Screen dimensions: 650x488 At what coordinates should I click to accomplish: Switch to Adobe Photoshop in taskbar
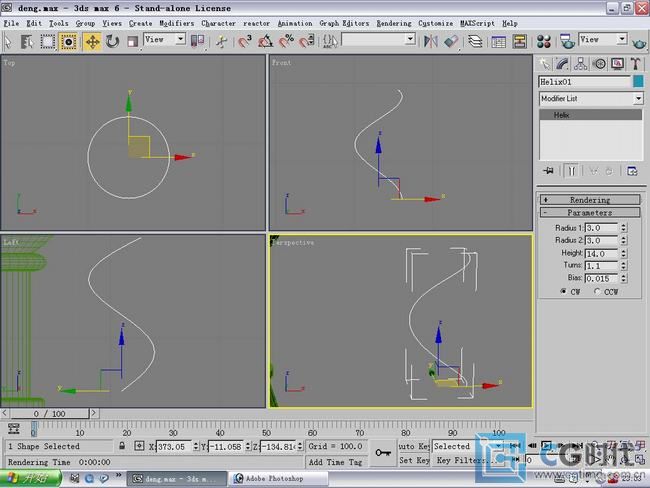pyautogui.click(x=279, y=478)
